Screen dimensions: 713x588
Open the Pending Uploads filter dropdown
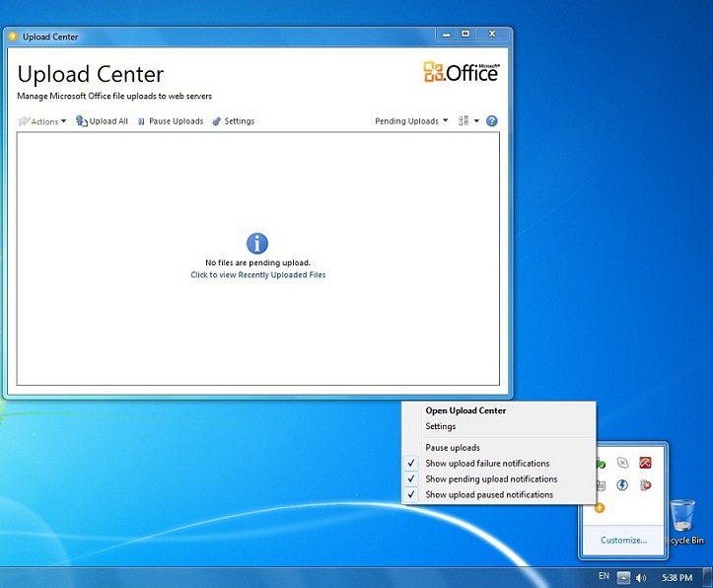pos(411,121)
